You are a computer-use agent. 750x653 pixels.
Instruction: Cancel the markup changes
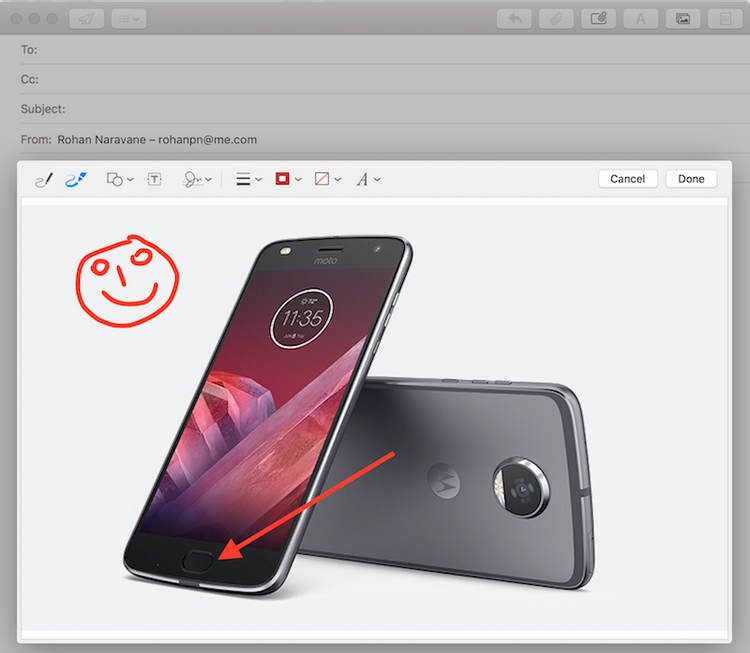pos(627,179)
